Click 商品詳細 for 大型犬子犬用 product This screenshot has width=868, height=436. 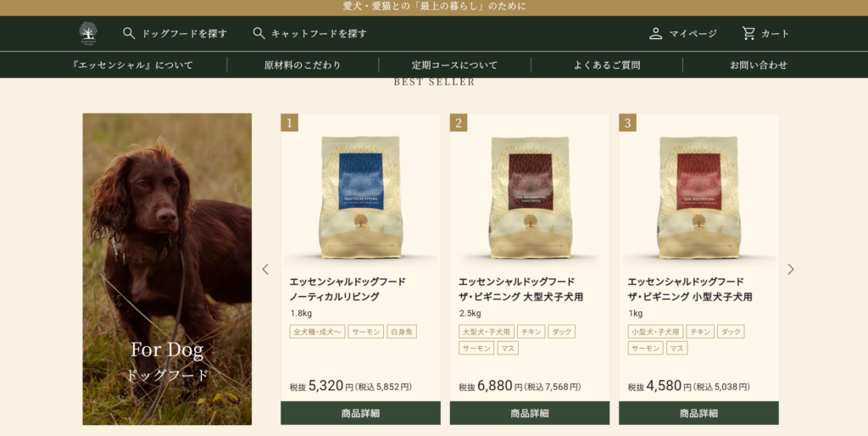tap(530, 413)
